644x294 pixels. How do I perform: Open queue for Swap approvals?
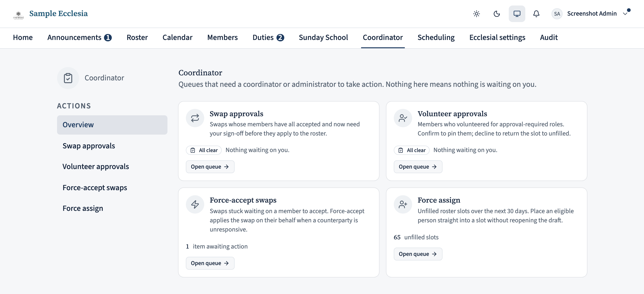click(x=210, y=167)
